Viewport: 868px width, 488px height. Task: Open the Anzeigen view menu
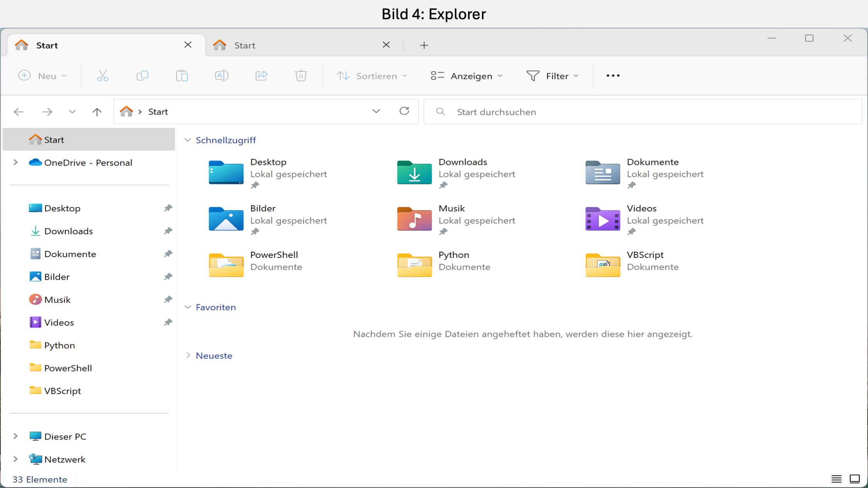coord(466,76)
